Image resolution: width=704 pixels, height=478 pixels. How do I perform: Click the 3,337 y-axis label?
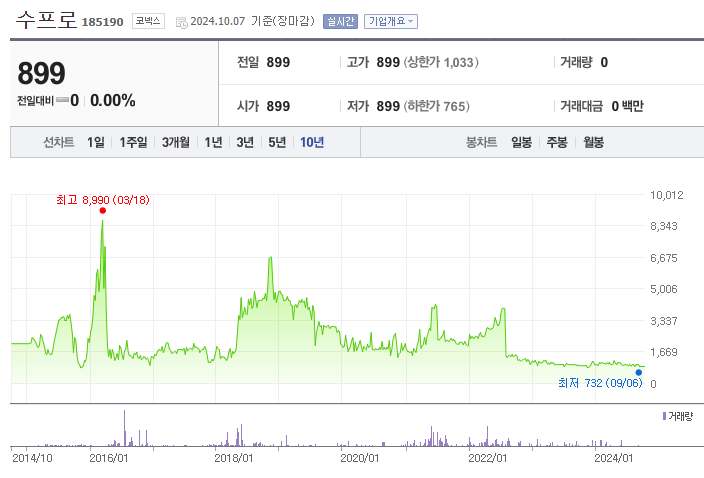(x=664, y=321)
